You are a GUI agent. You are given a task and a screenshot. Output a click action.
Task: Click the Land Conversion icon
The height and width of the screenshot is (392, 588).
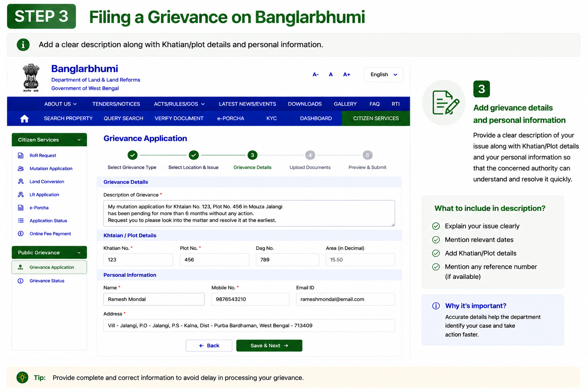click(21, 181)
